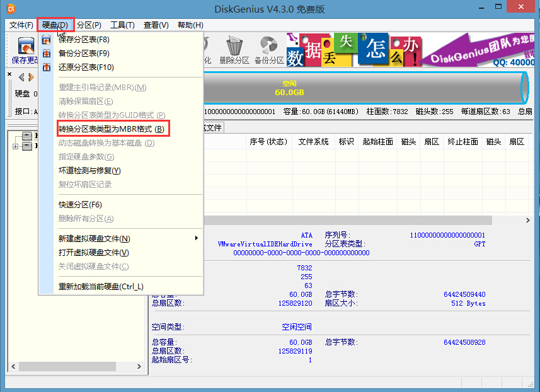Click the 起始柱面 column header

click(378, 142)
